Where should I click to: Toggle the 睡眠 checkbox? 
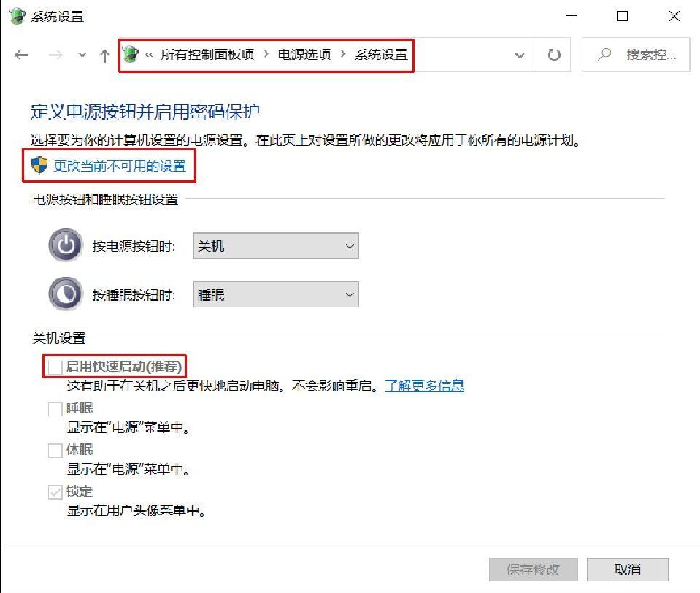point(55,408)
